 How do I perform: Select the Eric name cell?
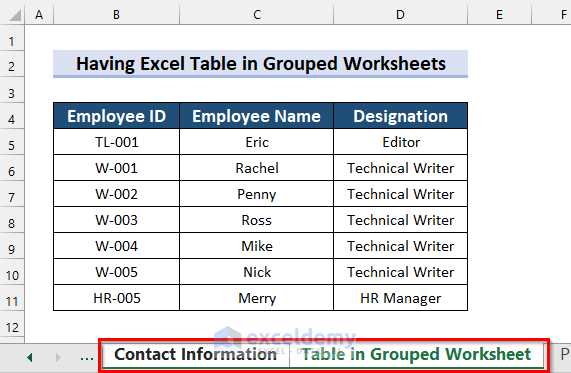(x=256, y=142)
